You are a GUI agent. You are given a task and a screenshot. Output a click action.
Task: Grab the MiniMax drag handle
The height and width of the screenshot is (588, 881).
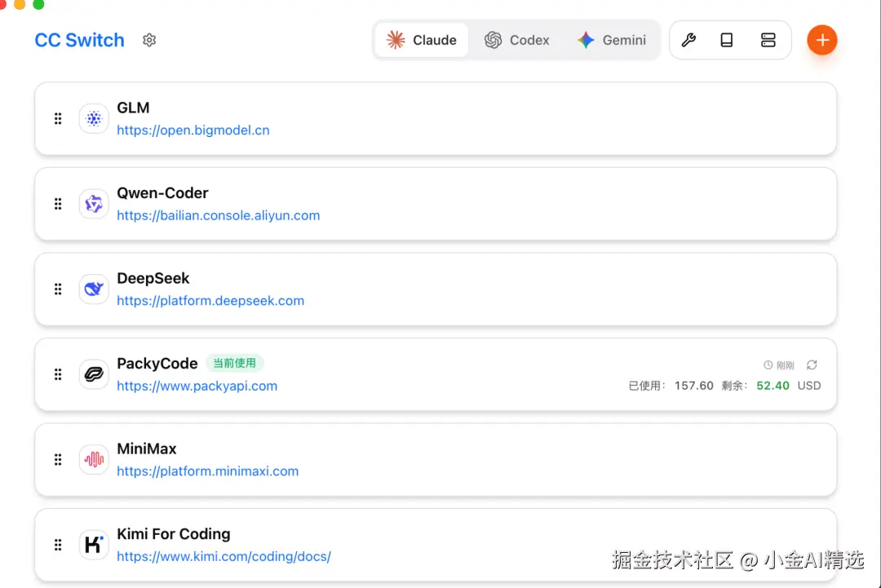tap(58, 460)
